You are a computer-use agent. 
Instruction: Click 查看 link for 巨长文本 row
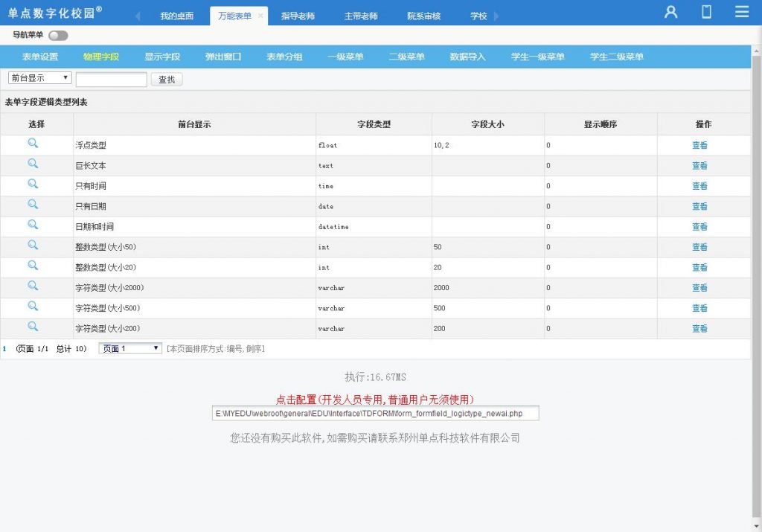[x=699, y=166]
